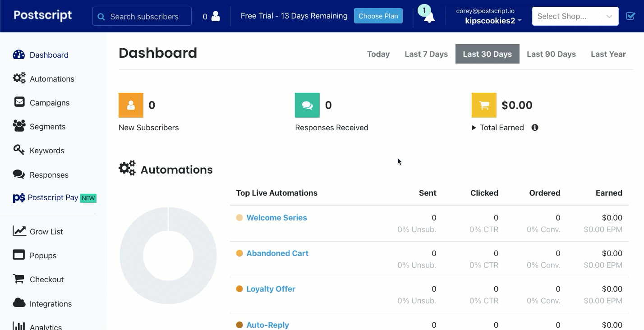Image resolution: width=644 pixels, height=330 pixels.
Task: Click the subscriber count person icon
Action: [216, 16]
